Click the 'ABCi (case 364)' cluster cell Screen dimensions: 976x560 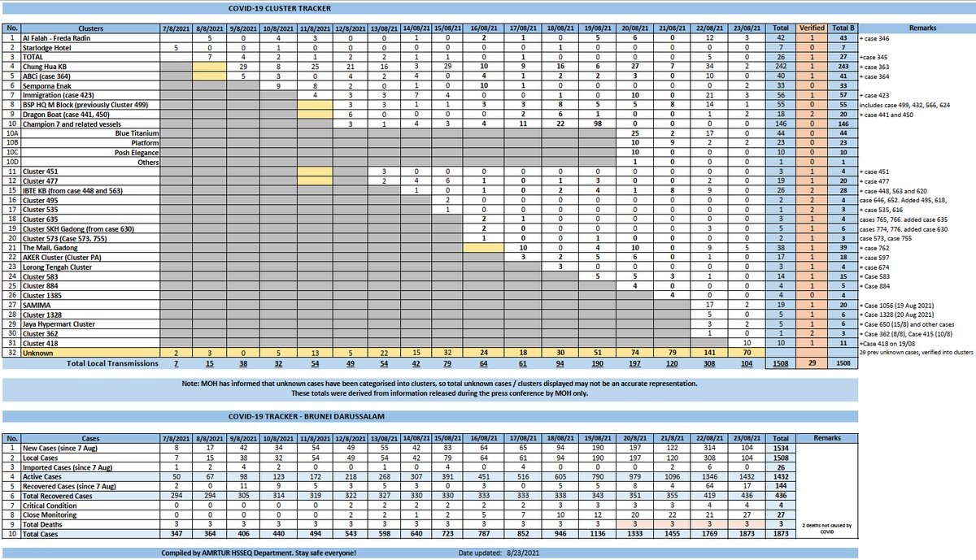[x=89, y=77]
